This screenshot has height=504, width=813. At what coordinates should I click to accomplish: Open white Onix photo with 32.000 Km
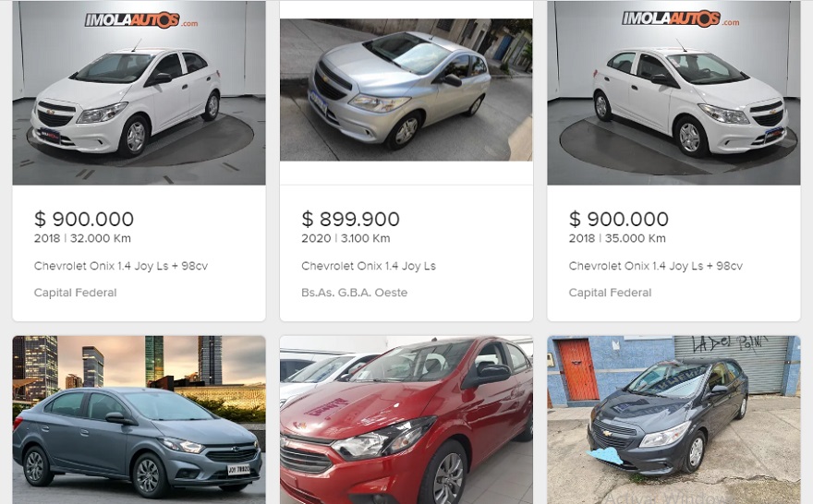139,92
